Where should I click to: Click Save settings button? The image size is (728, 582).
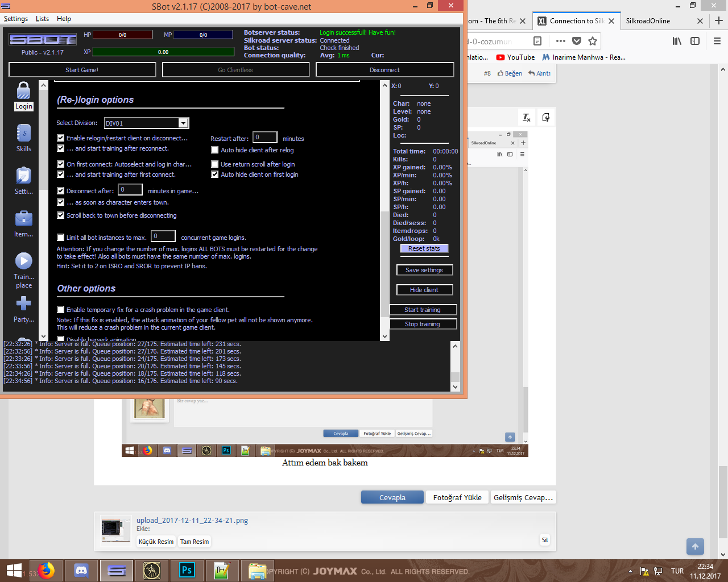pos(424,270)
